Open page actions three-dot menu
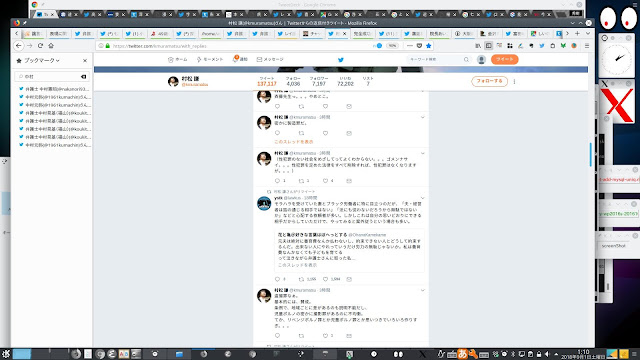640x360 pixels. point(410,46)
